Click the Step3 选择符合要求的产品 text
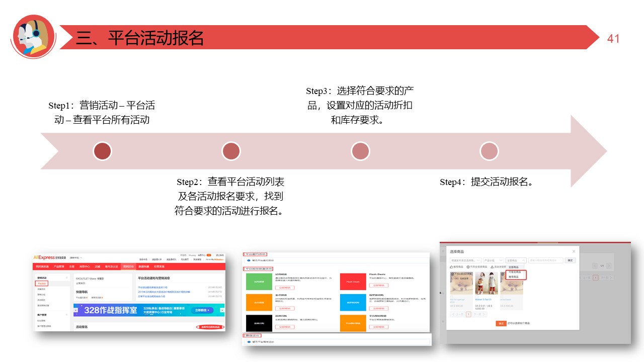This screenshot has width=644, height=362. [x=360, y=106]
